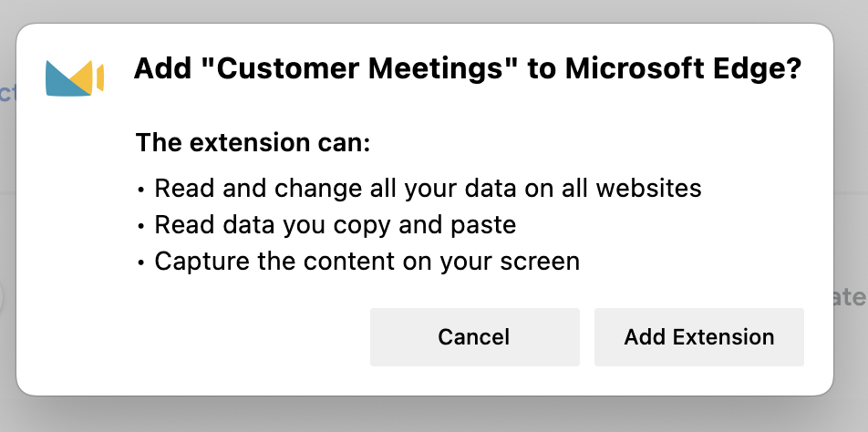Click the bullet before "Capture the content"

tap(141, 262)
